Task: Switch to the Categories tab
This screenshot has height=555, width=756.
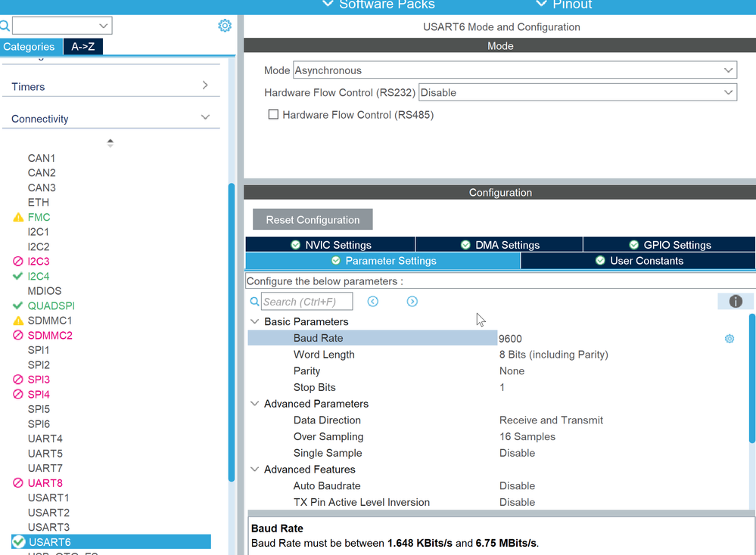Action: [x=31, y=47]
